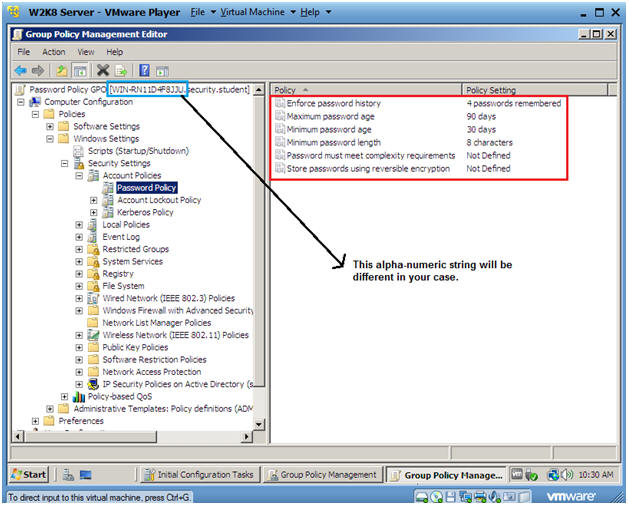This screenshot has width=628, height=505.
Task: Click the Password must meet complexity icon
Action: click(x=280, y=155)
